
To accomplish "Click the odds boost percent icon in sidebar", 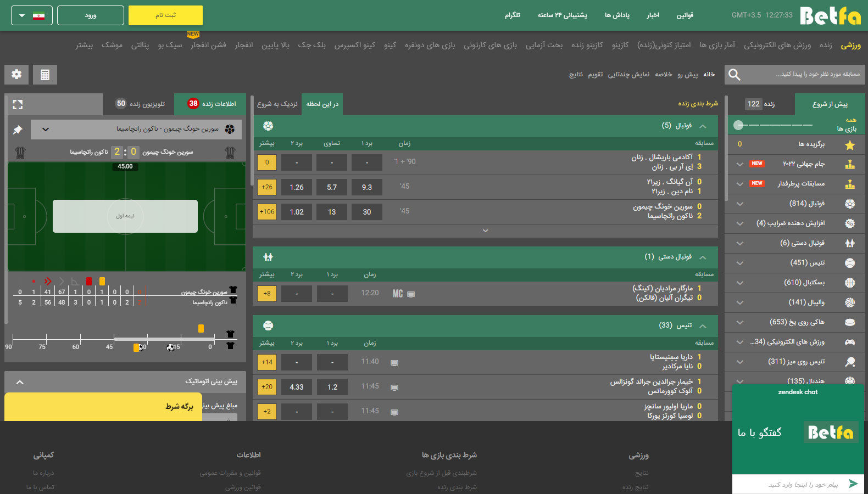I will (x=850, y=223).
